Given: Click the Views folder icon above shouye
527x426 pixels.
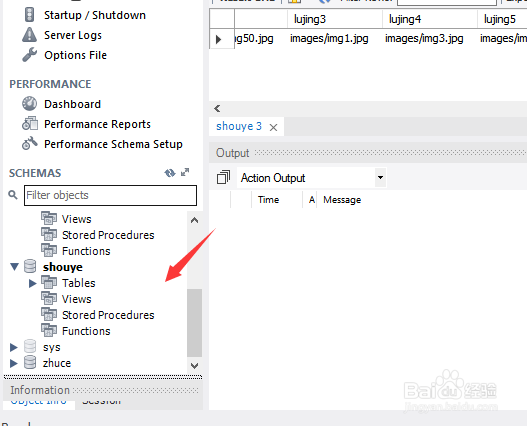Looking at the screenshot, I should pos(49,219).
